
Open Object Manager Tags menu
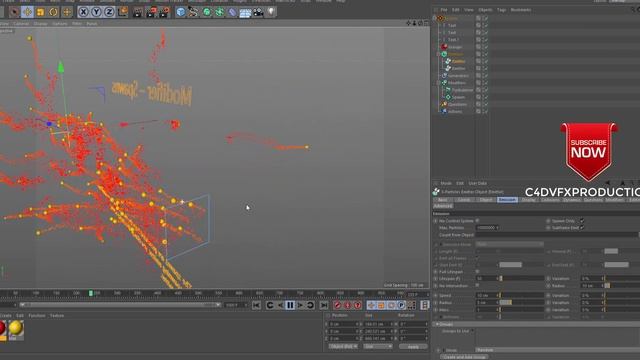click(502, 10)
